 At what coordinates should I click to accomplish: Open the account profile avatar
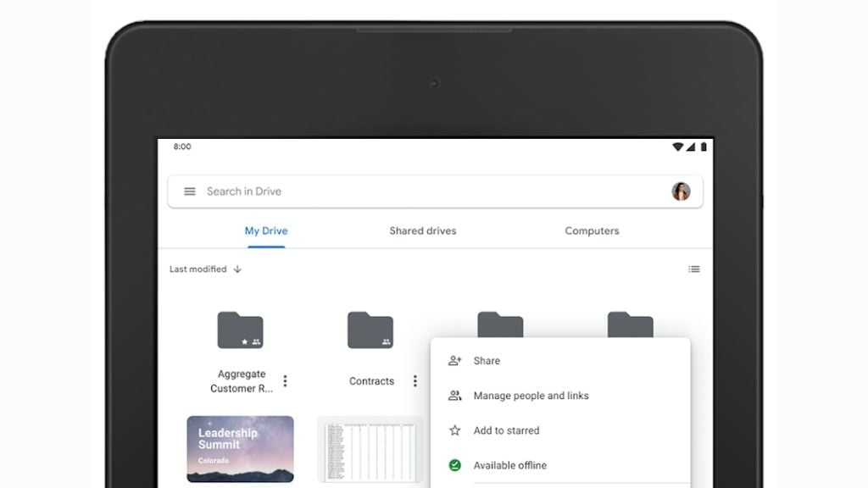(681, 191)
